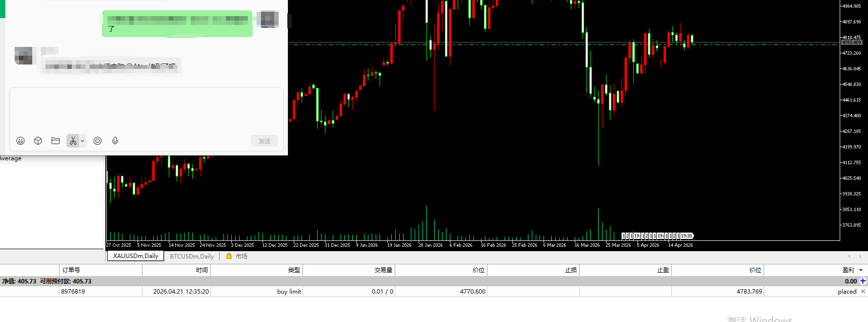Click the 发送 send button
Screen dimensions: 868x322
coord(264,141)
